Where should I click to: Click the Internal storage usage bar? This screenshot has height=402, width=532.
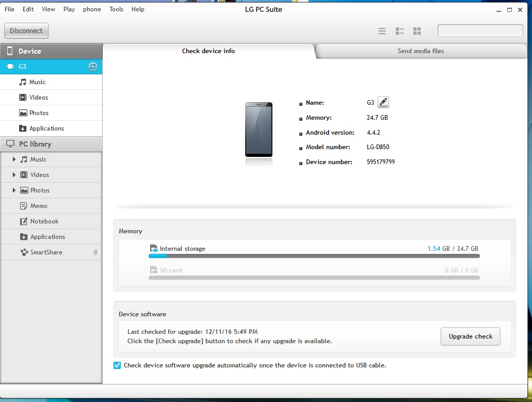pos(314,256)
